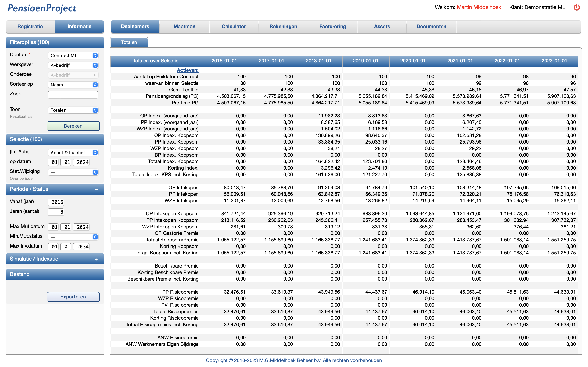The height and width of the screenshot is (367, 588).
Task: Open the Actief & Inactief dropdown
Action: pos(73,153)
